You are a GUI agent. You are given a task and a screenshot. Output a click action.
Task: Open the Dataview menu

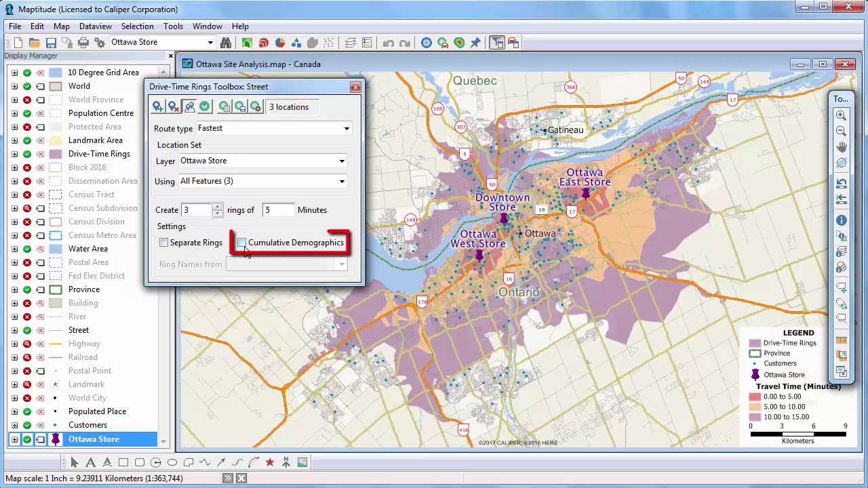click(95, 26)
